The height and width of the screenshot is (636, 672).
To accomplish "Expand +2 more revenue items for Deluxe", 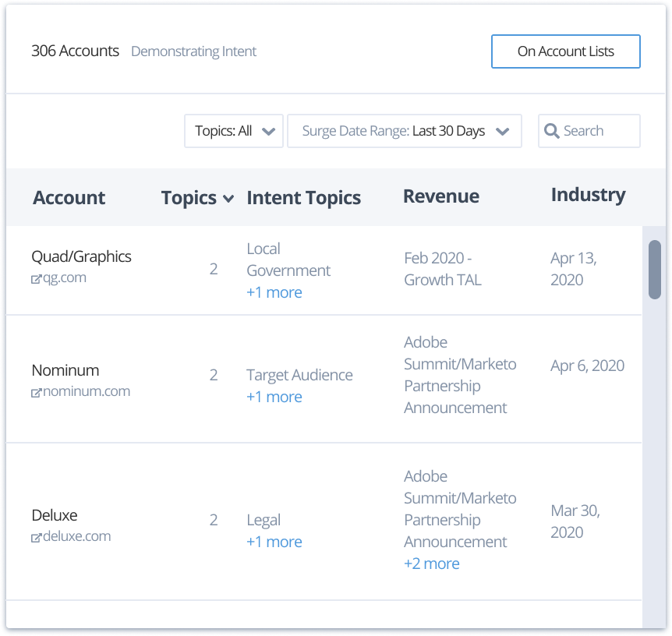I will click(x=431, y=563).
